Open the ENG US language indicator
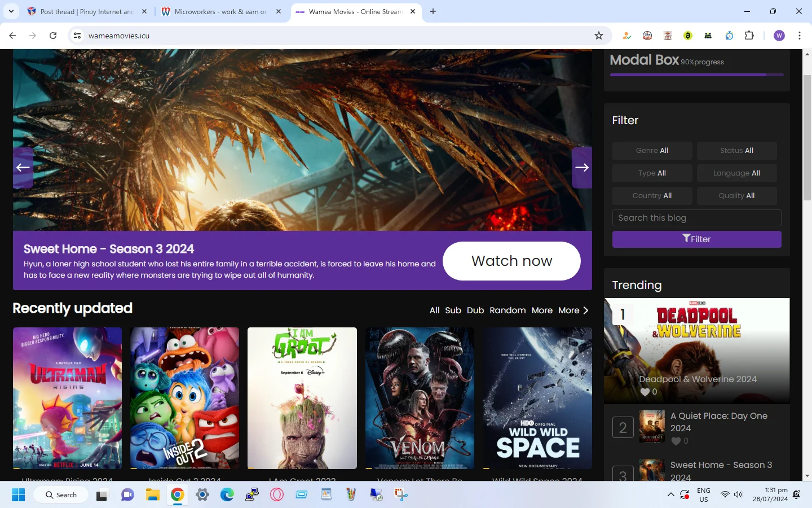812x508 pixels. [x=704, y=495]
